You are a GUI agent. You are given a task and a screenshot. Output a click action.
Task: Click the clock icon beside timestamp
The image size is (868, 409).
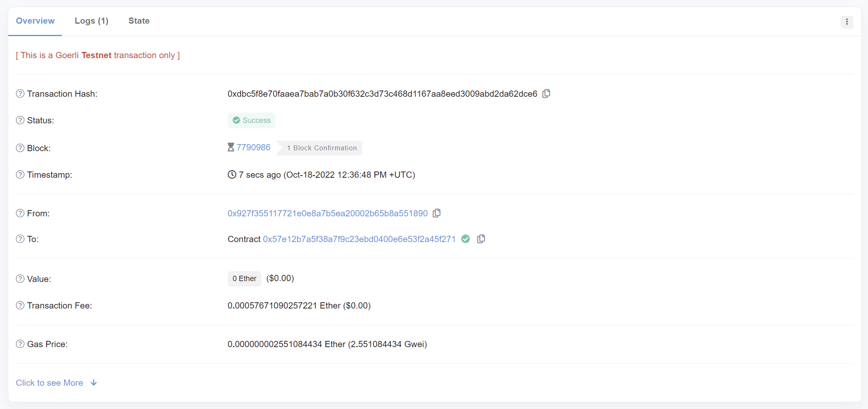click(232, 174)
